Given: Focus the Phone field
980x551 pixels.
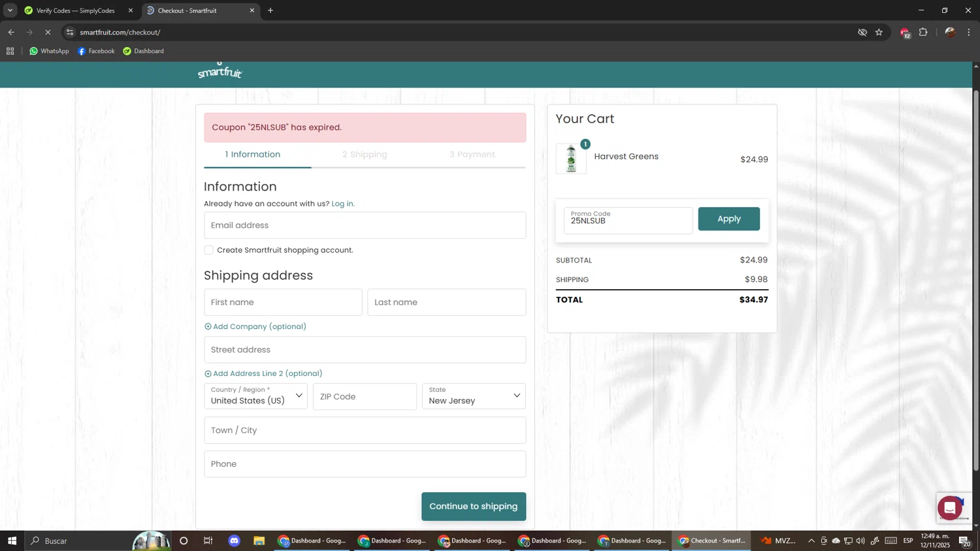Looking at the screenshot, I should [365, 464].
